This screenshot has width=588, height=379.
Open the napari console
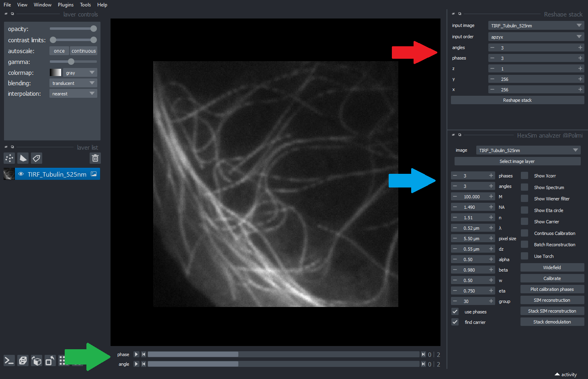point(9,361)
